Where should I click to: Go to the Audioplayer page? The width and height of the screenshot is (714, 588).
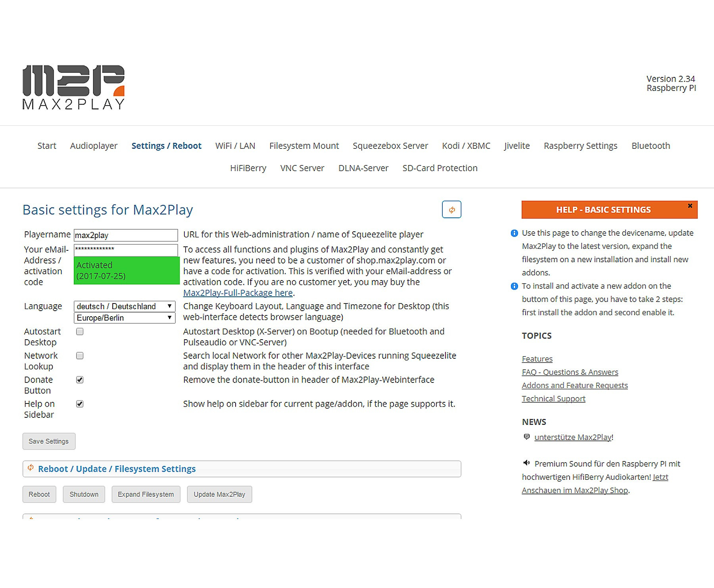coord(94,146)
